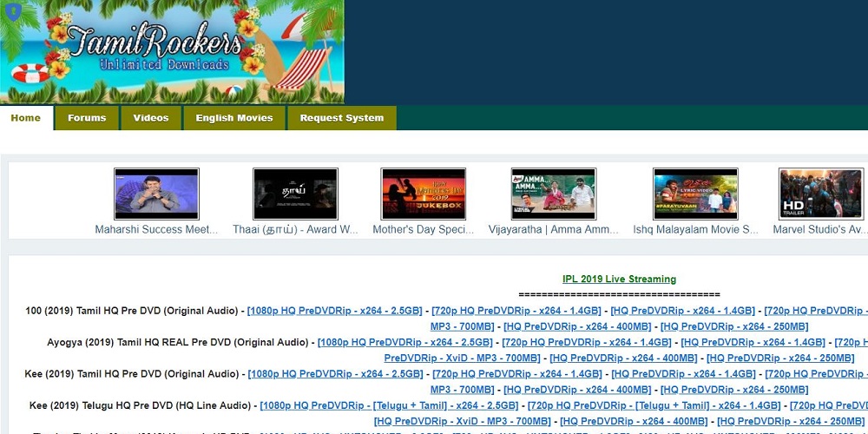Image resolution: width=868 pixels, height=434 pixels.
Task: Click HQ PreDVDRip x264 1.4GB for Ayogya
Action: coord(753,342)
